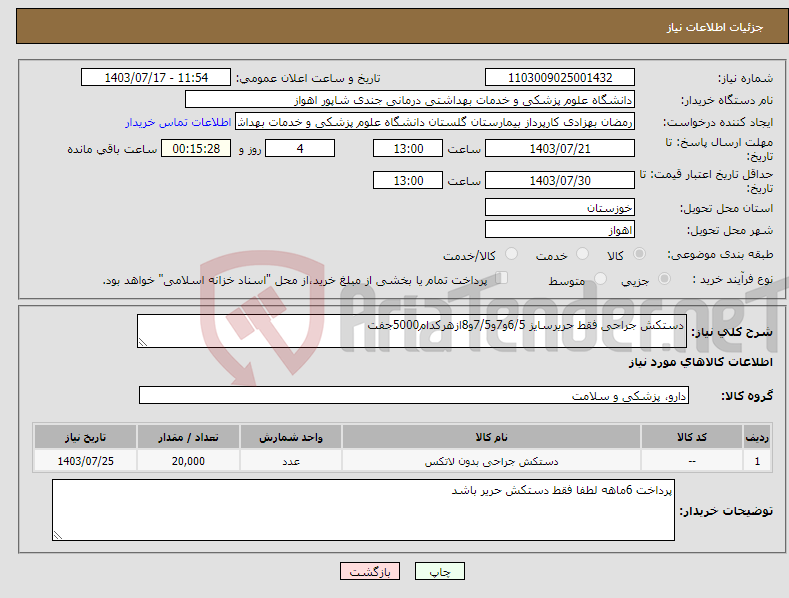Click the توضیحات خریدار notes textarea
Viewport: 789px width, 598px height.
[363, 510]
